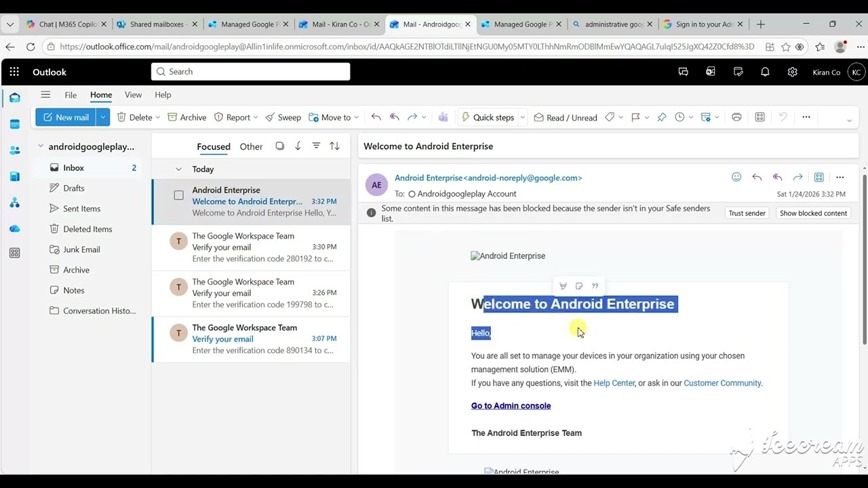Click the Print icon in the ribbon
The image size is (868, 488).
tap(736, 117)
